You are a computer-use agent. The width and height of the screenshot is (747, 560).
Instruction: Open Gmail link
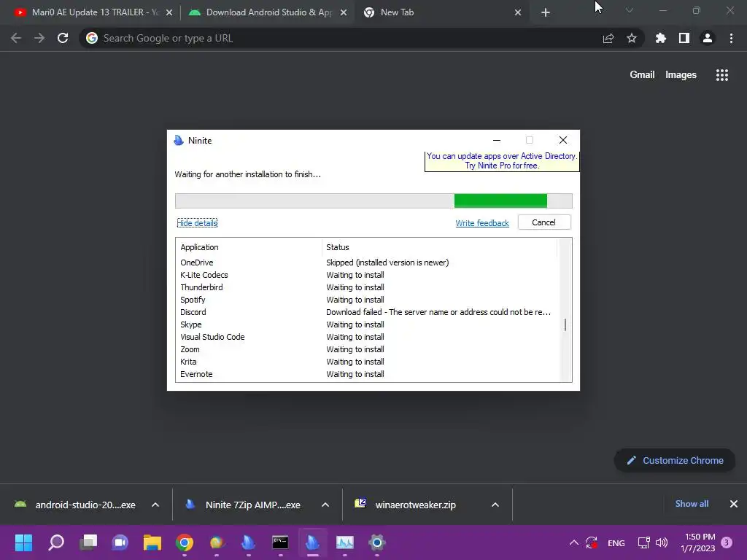[x=642, y=75]
